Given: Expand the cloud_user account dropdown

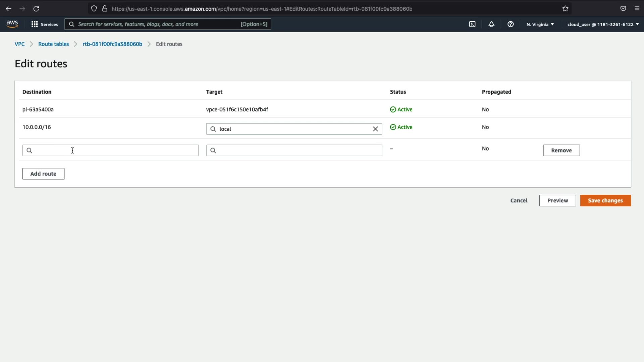Looking at the screenshot, I should click(603, 24).
